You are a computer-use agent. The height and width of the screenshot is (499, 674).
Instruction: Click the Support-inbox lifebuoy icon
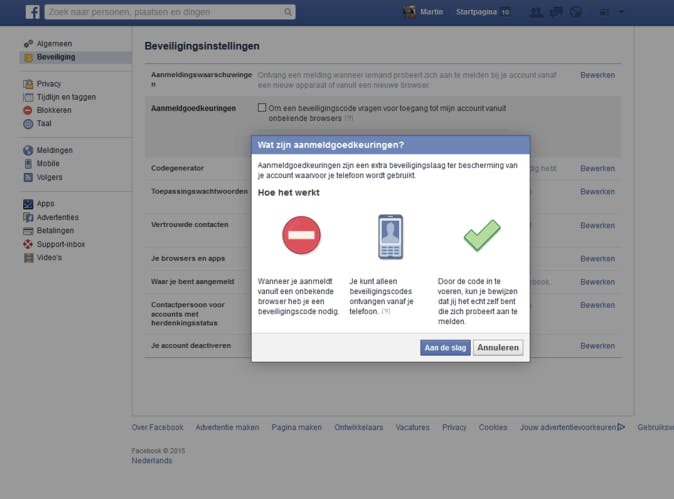[x=28, y=244]
